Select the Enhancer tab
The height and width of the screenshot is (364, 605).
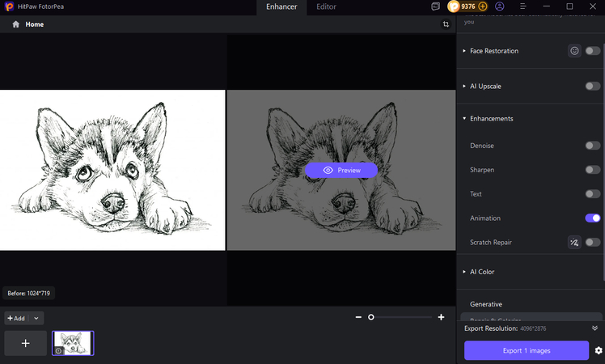pyautogui.click(x=281, y=6)
